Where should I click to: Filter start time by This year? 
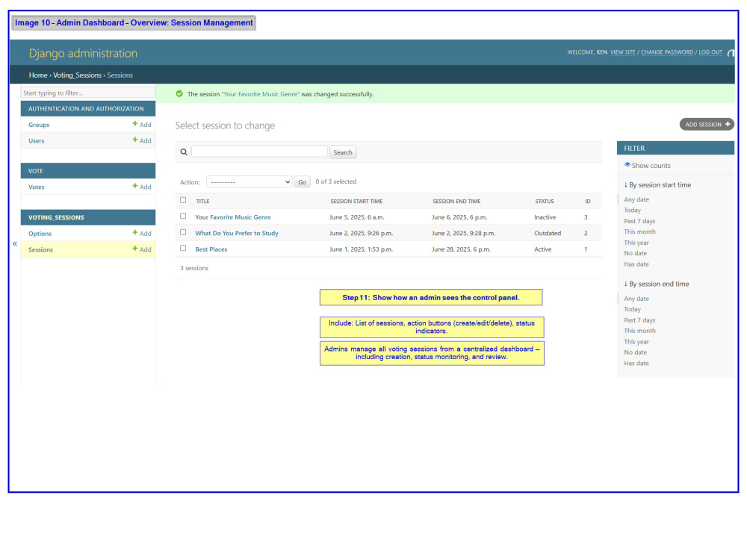click(636, 243)
